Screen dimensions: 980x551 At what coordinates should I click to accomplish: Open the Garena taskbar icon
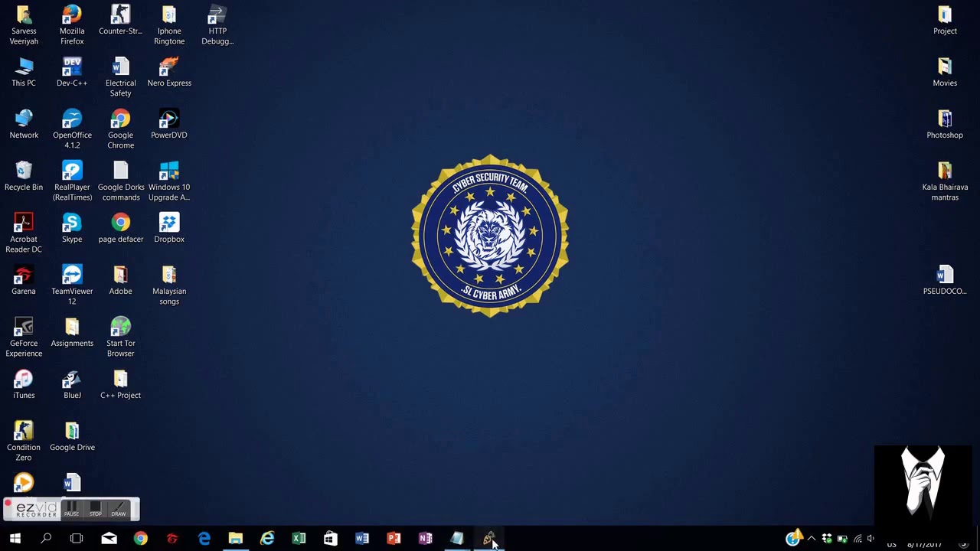(x=172, y=539)
